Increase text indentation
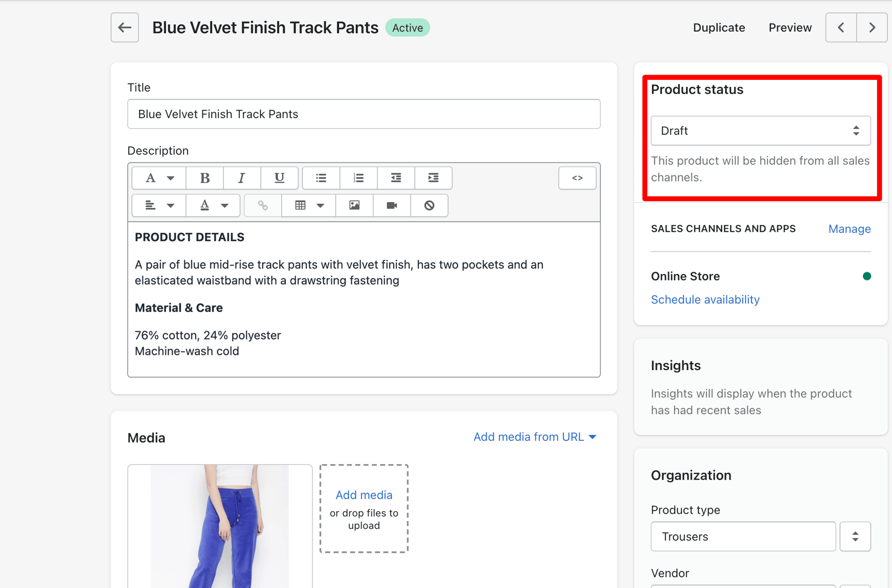 (434, 178)
